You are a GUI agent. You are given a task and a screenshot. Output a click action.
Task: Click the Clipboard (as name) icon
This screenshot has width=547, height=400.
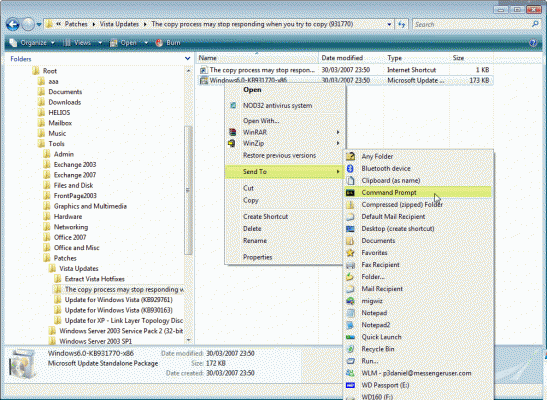point(350,181)
